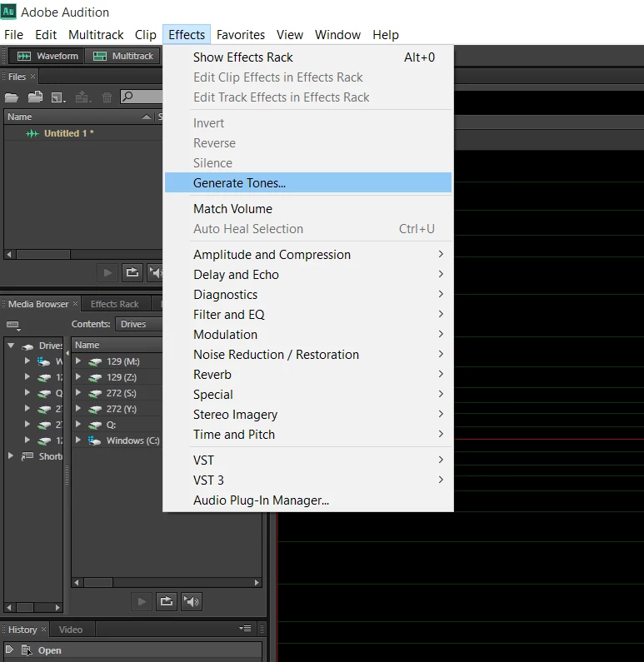Expand the Windows (C:) drive

78,440
